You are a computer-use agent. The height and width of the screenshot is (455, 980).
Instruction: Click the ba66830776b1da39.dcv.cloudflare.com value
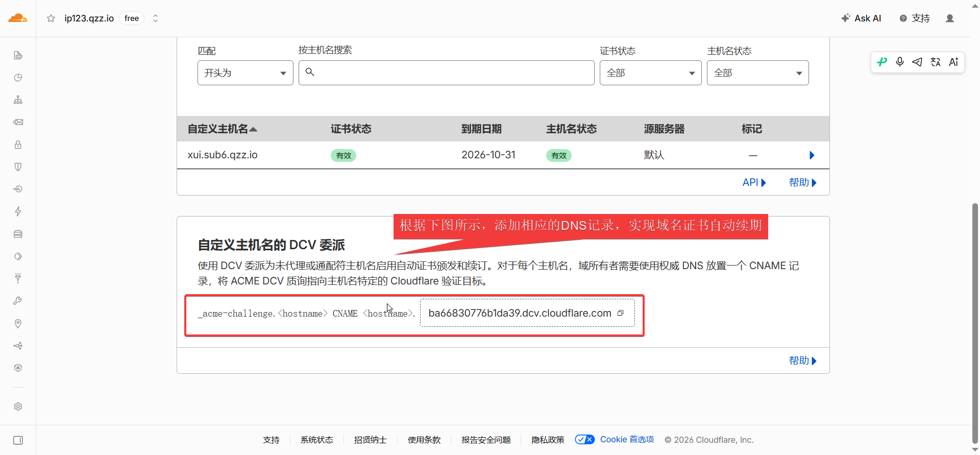click(520, 313)
